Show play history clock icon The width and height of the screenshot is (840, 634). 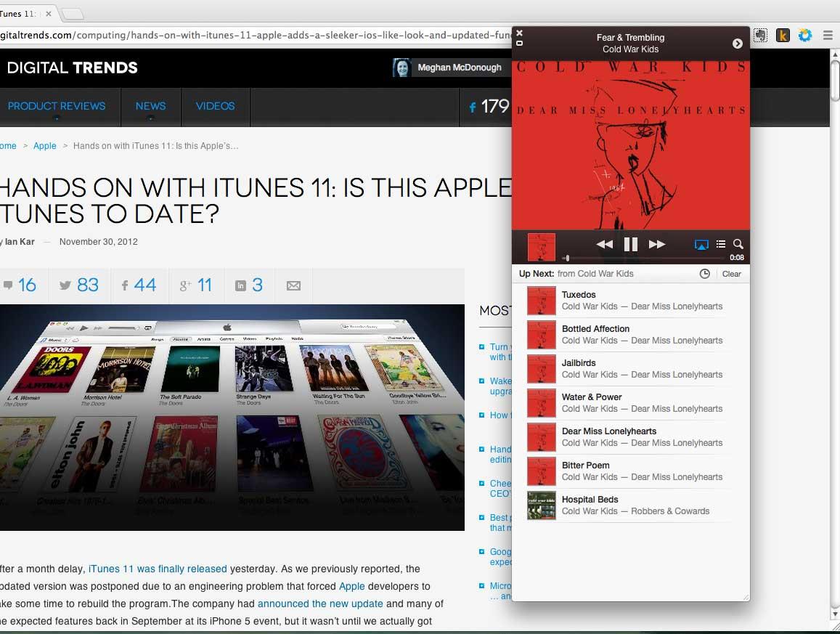click(704, 274)
